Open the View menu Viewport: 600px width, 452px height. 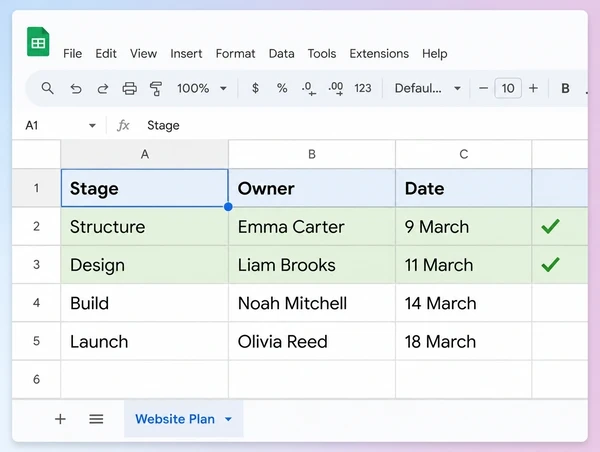pos(143,54)
